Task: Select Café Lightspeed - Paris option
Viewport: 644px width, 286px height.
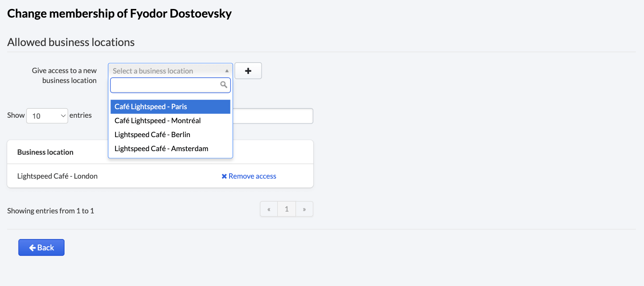Action: coord(170,107)
